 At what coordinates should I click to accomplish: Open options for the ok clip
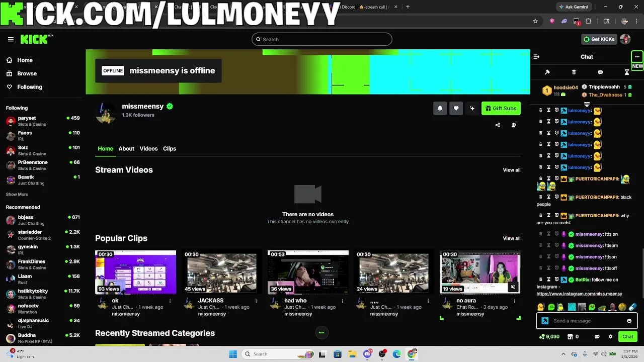(170, 301)
